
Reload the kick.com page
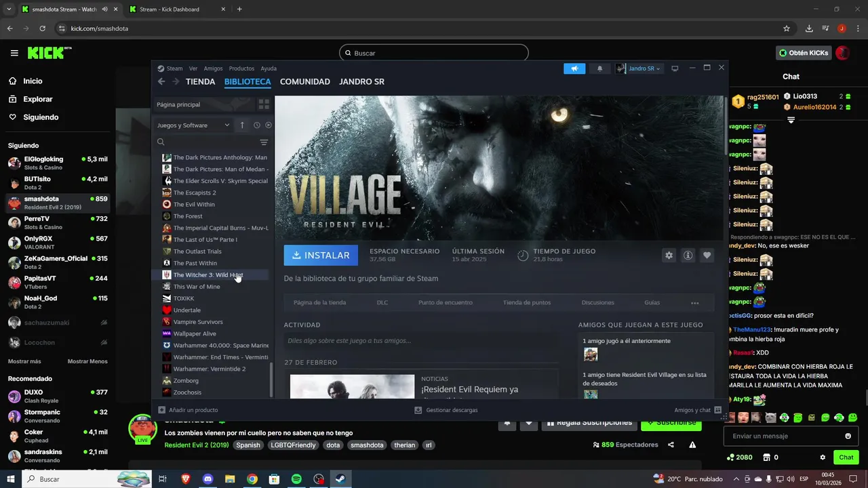(x=43, y=28)
